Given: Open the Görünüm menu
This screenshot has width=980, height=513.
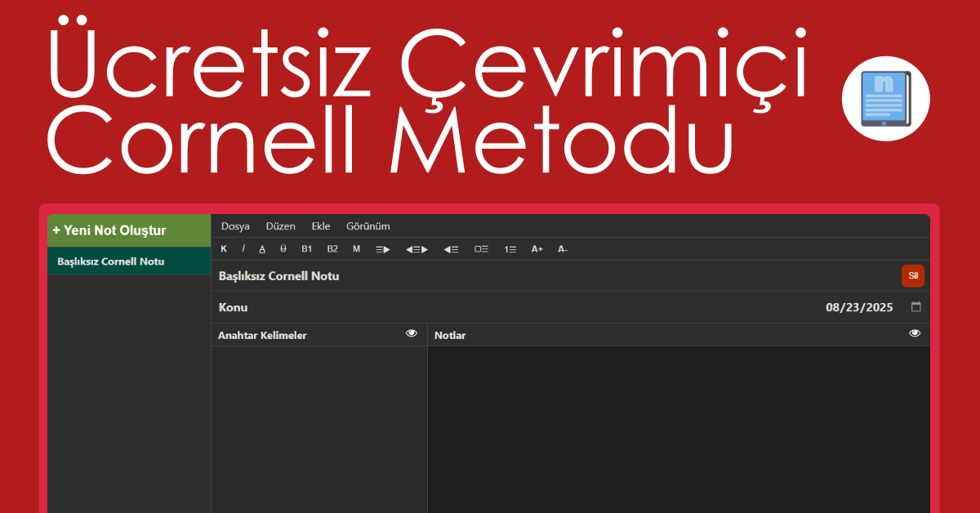Looking at the screenshot, I should tap(368, 226).
